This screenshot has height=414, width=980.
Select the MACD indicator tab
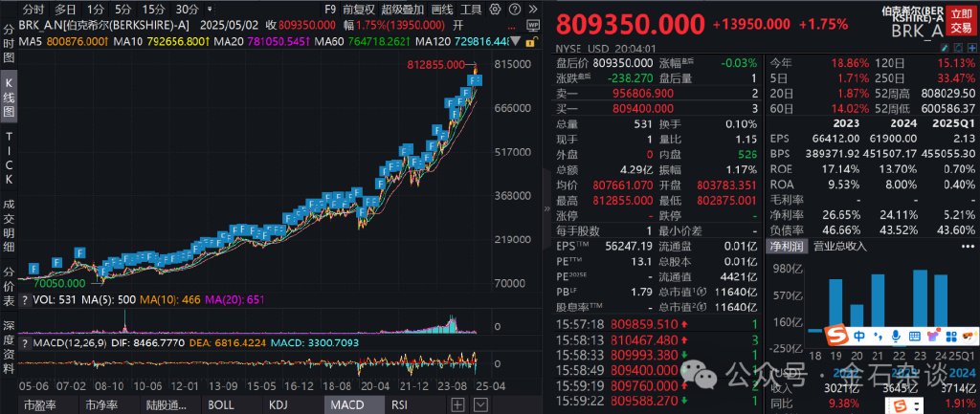[353, 404]
